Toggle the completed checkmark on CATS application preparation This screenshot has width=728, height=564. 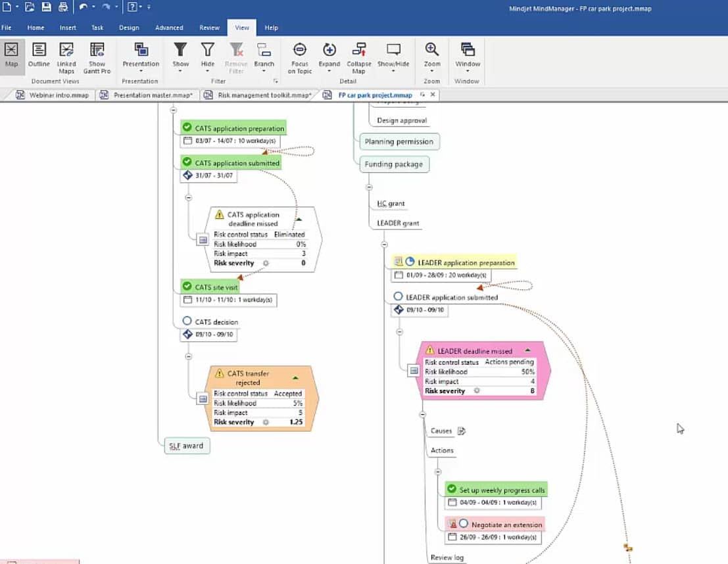pyautogui.click(x=187, y=127)
